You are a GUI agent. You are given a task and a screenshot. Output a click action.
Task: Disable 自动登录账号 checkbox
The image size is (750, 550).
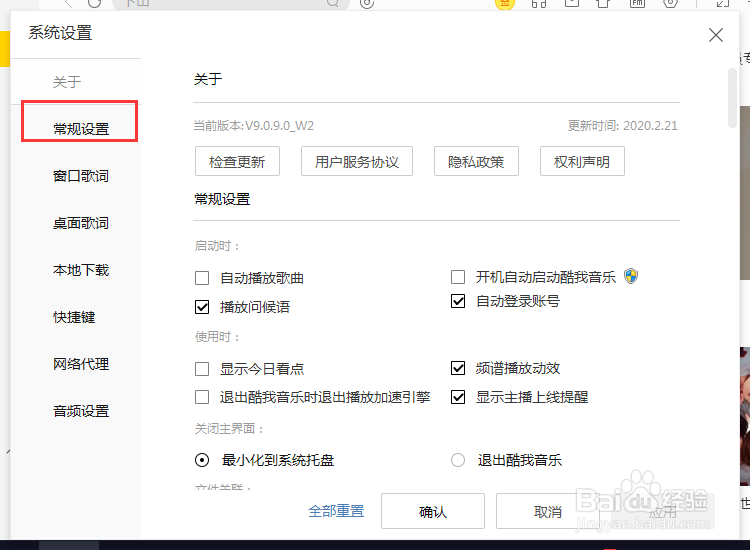[458, 301]
